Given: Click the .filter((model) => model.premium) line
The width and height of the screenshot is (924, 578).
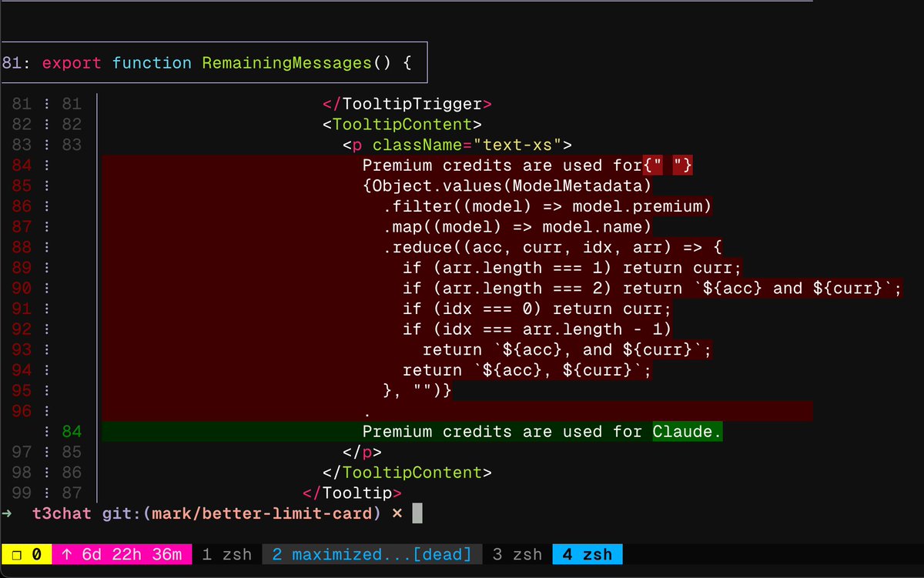Looking at the screenshot, I should (547, 206).
